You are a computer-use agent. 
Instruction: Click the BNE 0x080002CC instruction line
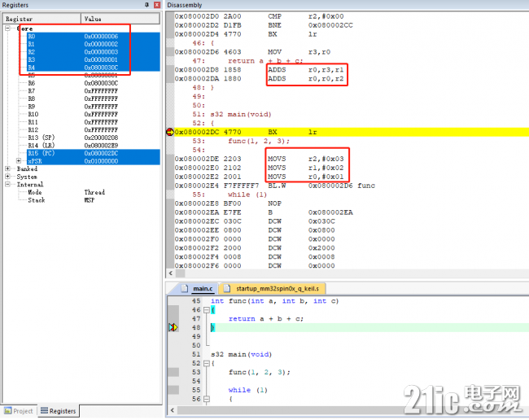[264, 25]
